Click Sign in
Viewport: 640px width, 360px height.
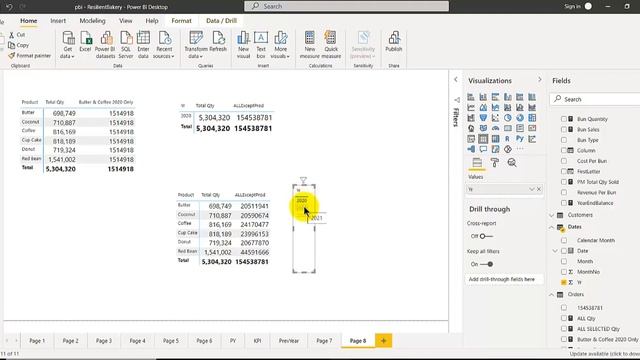[x=572, y=7]
